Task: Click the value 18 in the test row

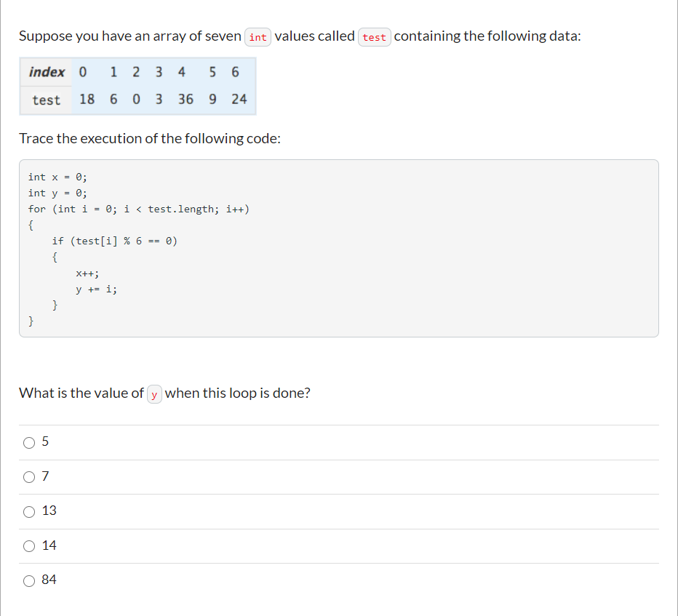Action: [x=87, y=100]
